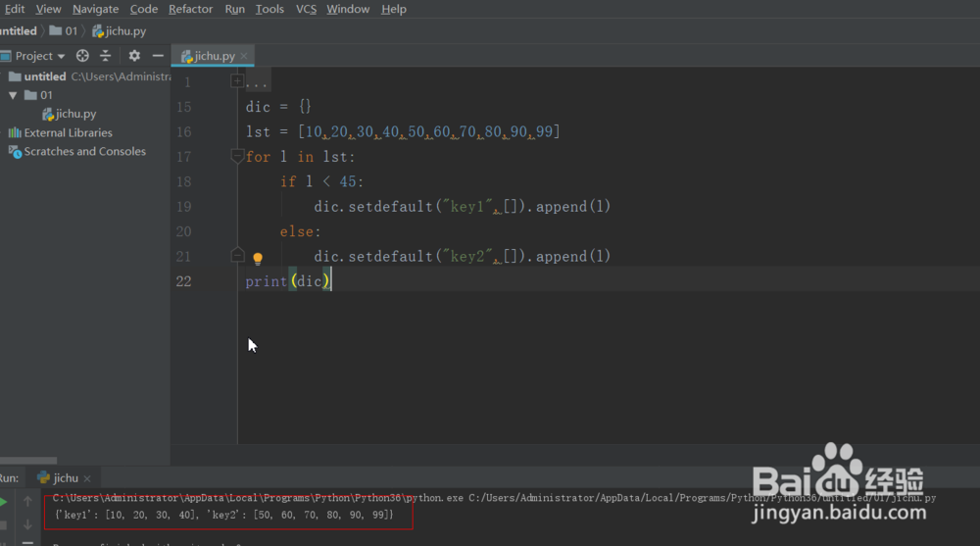Open the VCS menu
This screenshot has width=980, height=546.
(x=306, y=9)
